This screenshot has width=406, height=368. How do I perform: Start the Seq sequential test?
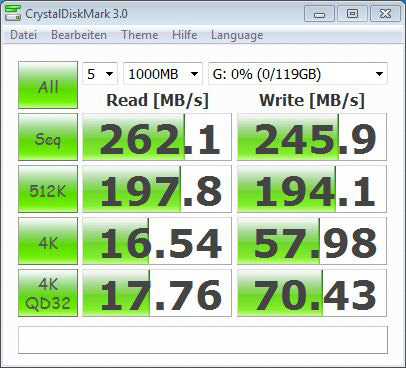click(48, 137)
